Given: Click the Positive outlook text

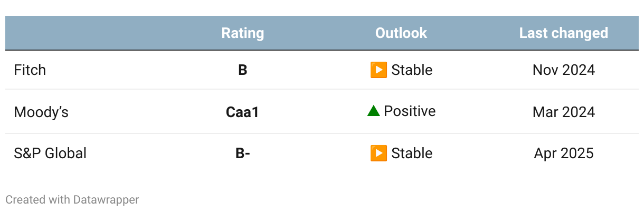Looking at the screenshot, I should coord(410,111).
